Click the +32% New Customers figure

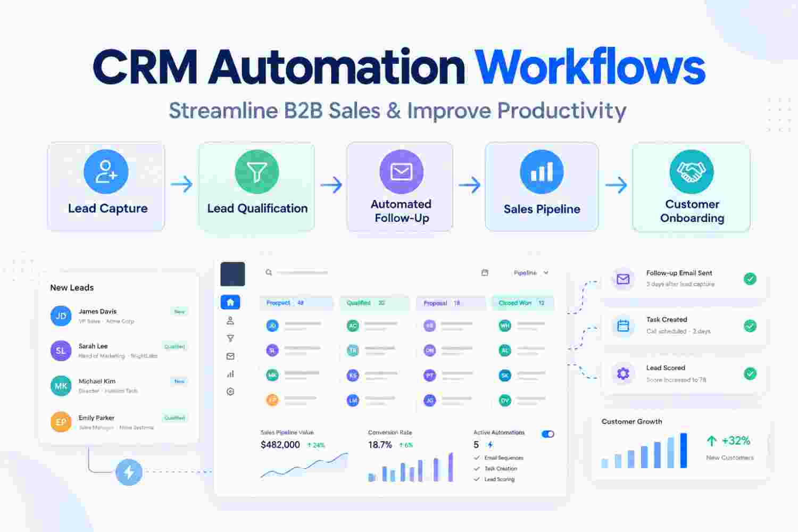(x=736, y=440)
